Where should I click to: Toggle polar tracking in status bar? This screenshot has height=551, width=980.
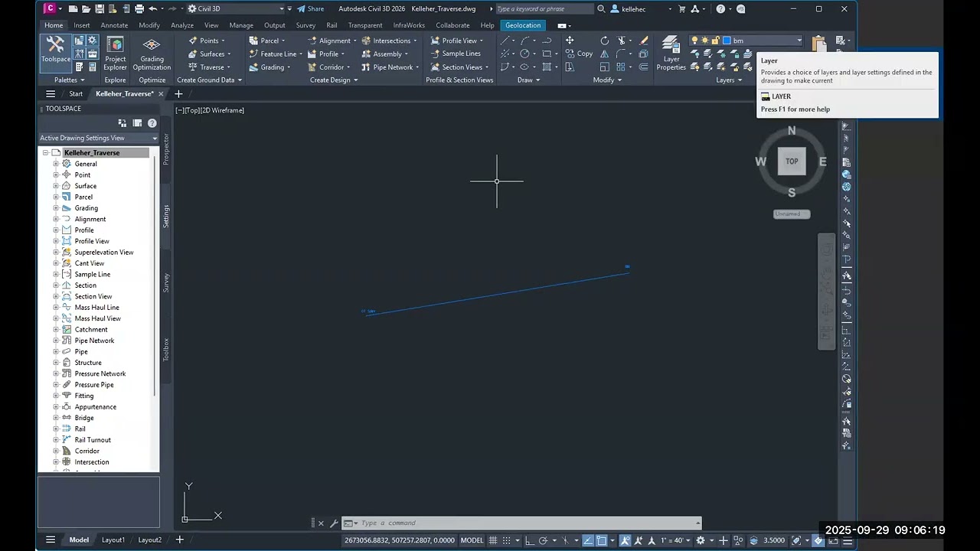(x=543, y=540)
